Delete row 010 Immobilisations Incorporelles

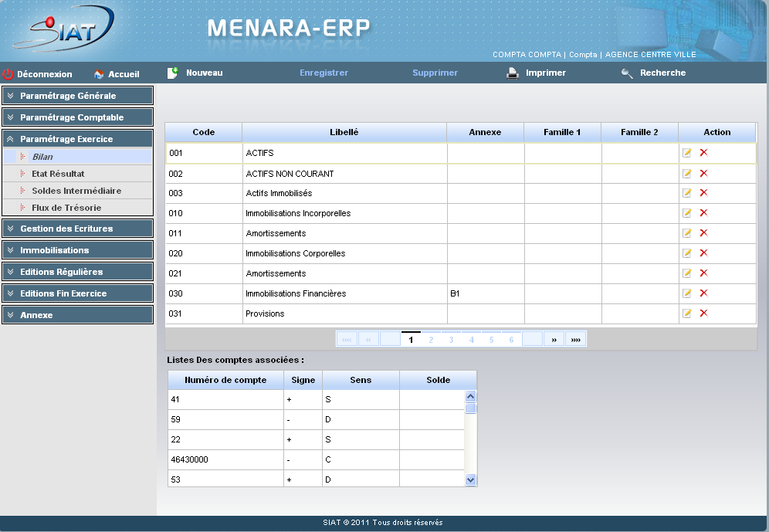(x=704, y=213)
